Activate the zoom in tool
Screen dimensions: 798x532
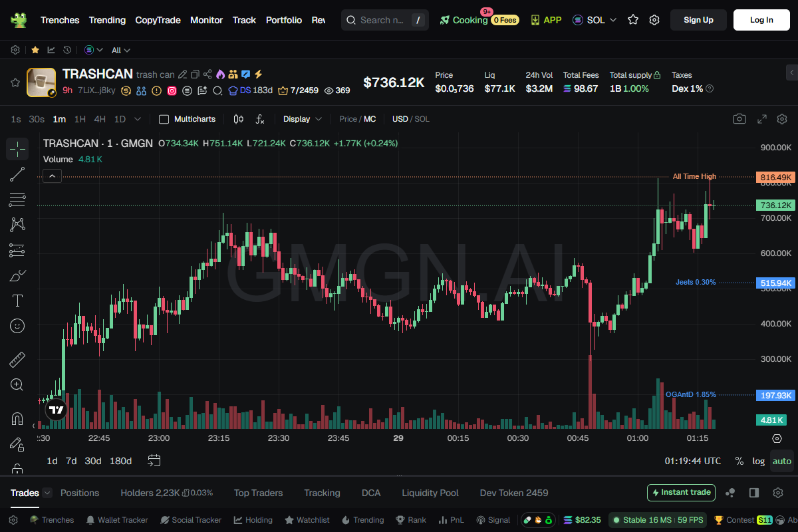click(17, 385)
